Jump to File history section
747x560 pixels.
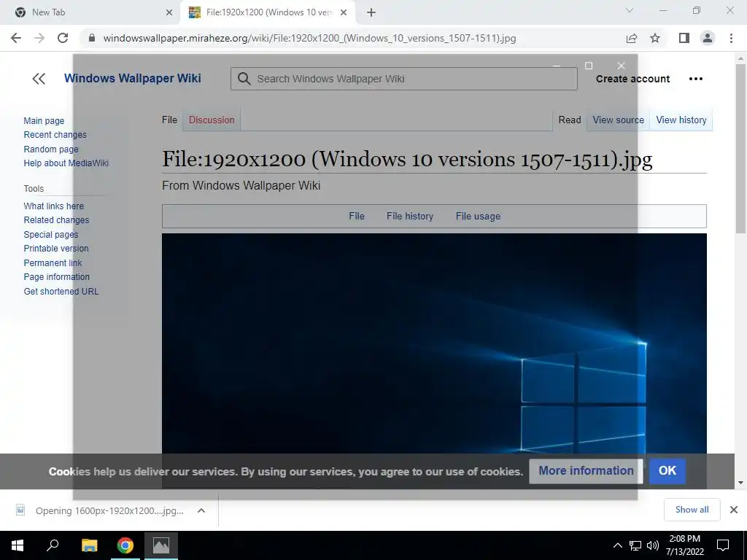(x=410, y=216)
